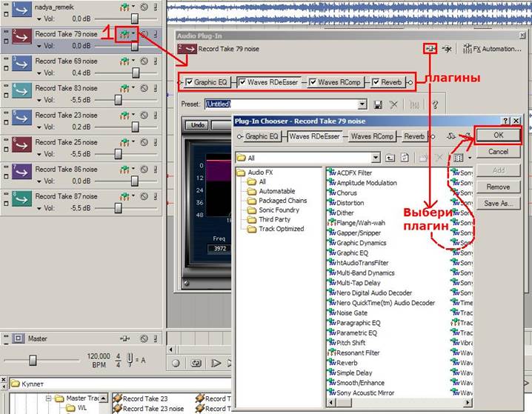Click the Save As... button
The height and width of the screenshot is (414, 532).
(498, 204)
